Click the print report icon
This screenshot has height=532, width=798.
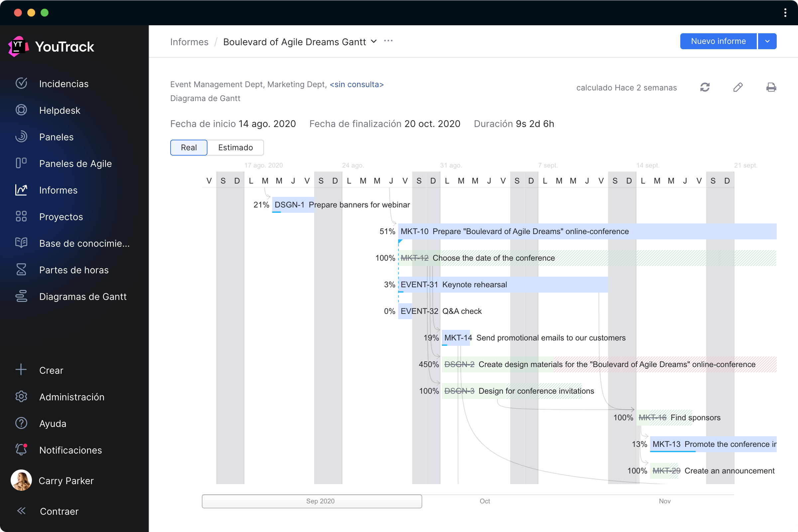[x=771, y=88]
